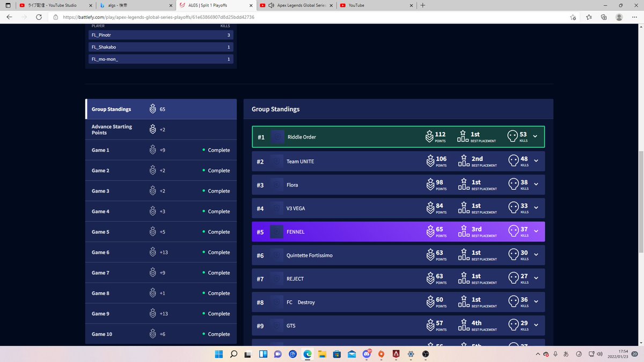Select Advance Starting Points entry
Image resolution: width=644 pixels, height=362 pixels.
click(x=161, y=129)
